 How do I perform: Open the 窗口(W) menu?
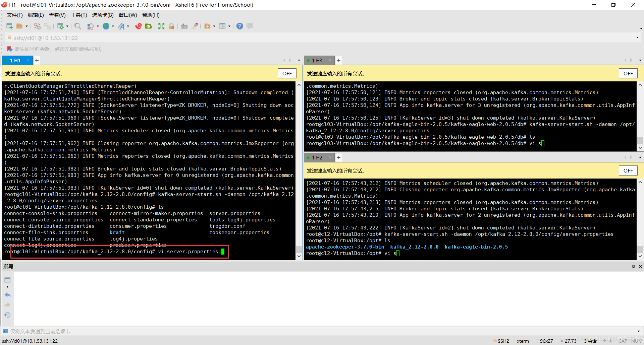pos(128,15)
